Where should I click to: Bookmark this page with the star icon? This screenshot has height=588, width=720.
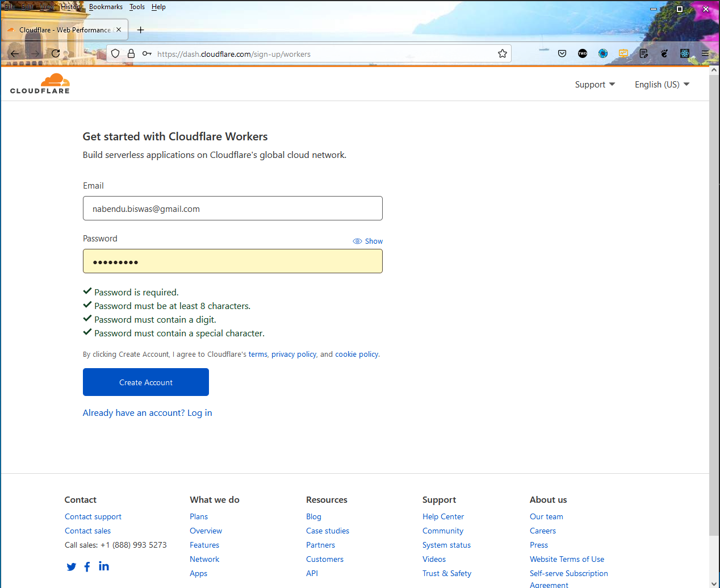503,53
